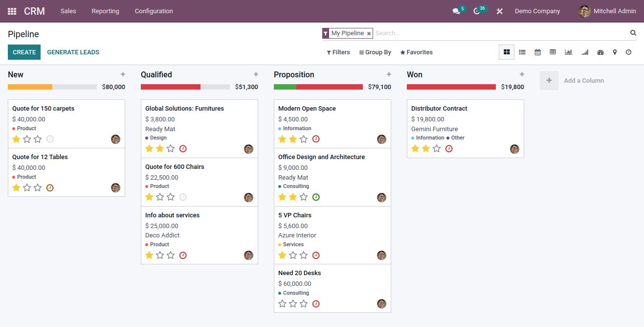Expand the Filters dropdown
The image size is (644, 327).
point(338,52)
